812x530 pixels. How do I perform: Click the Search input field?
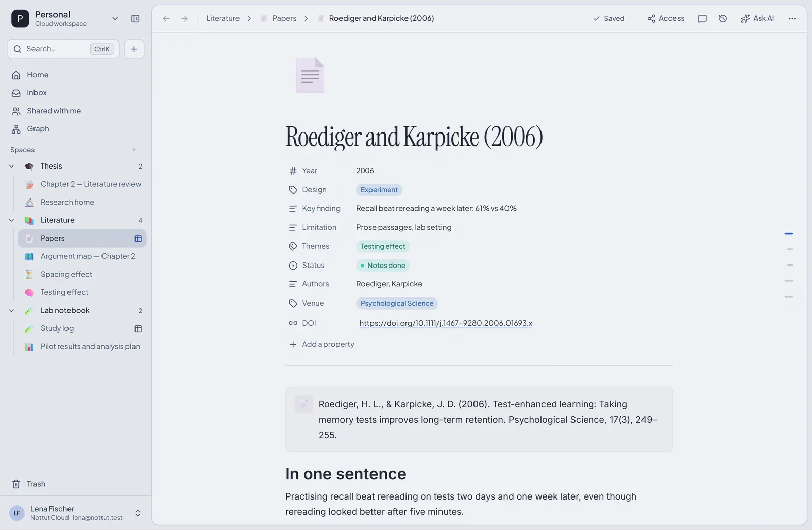click(63, 49)
